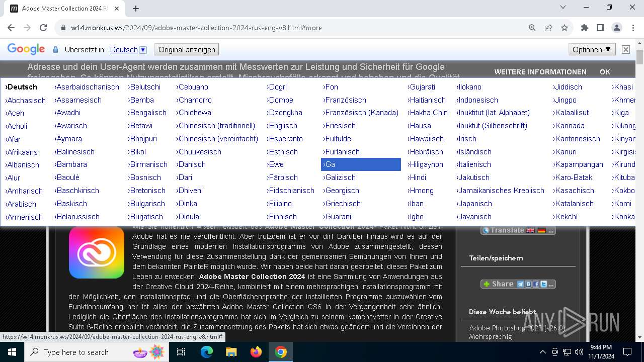Open new browser tab
Screen dimensions: 644x362
coord(136,8)
